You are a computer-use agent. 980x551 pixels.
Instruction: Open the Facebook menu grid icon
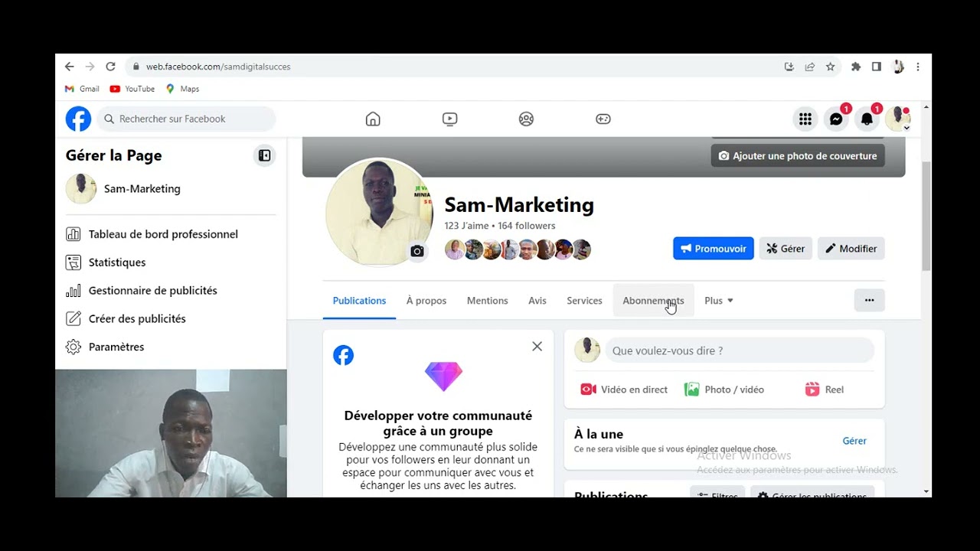coord(805,119)
